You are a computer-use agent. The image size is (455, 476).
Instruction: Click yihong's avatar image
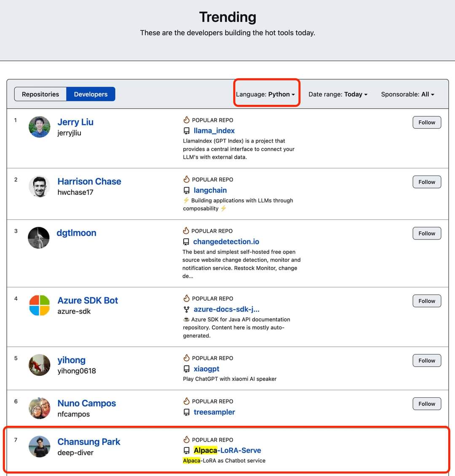[x=39, y=365]
